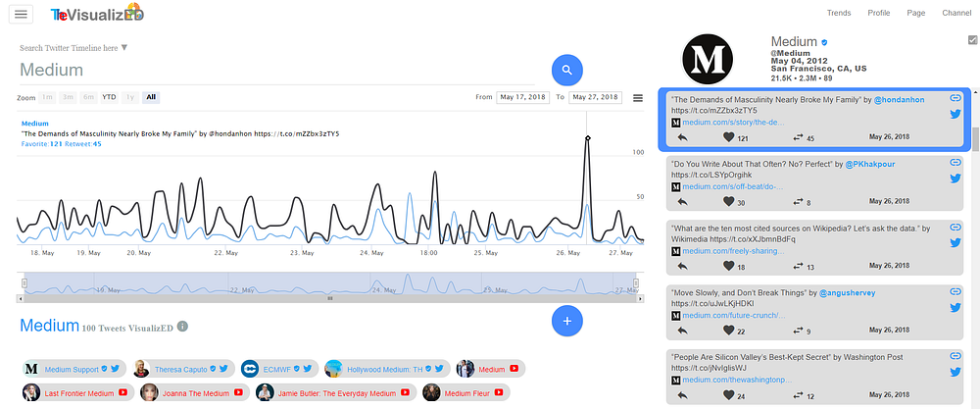Select the 1m zoom range

(x=47, y=97)
